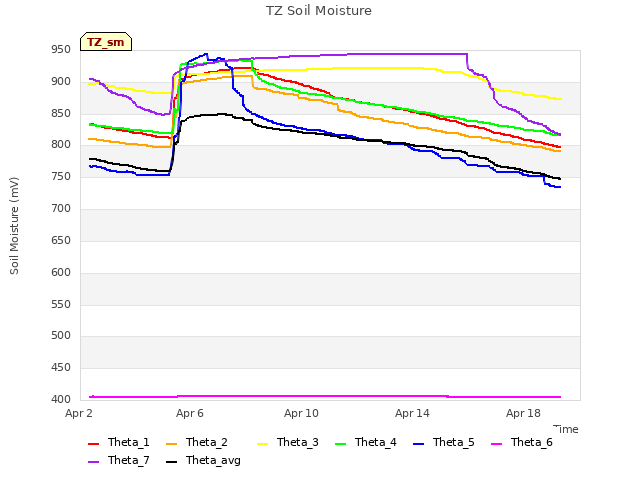Click the green Theta_4 legend swatch
Viewport: 640px width, 480px height.
(x=340, y=444)
